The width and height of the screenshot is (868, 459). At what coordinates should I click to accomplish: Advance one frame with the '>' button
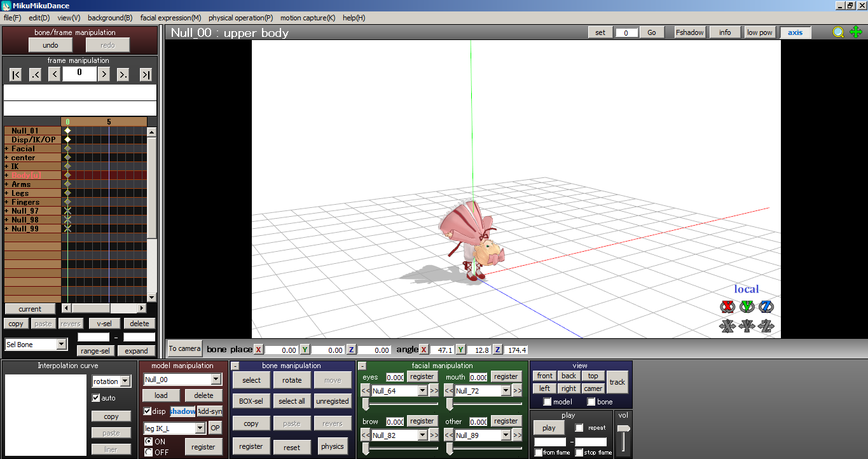click(104, 75)
